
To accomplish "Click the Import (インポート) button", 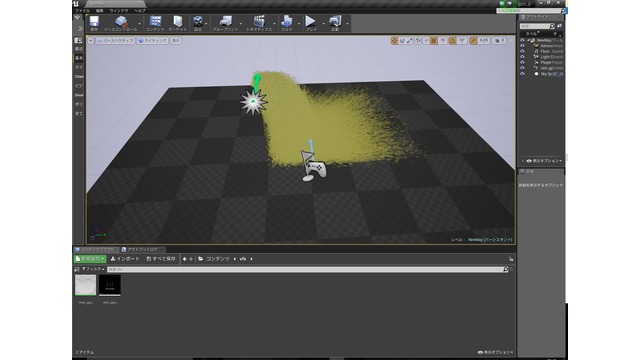I will point(125,259).
